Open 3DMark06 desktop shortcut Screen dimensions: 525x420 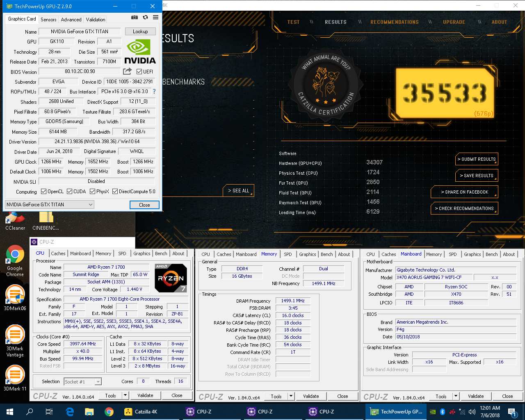[x=15, y=298]
